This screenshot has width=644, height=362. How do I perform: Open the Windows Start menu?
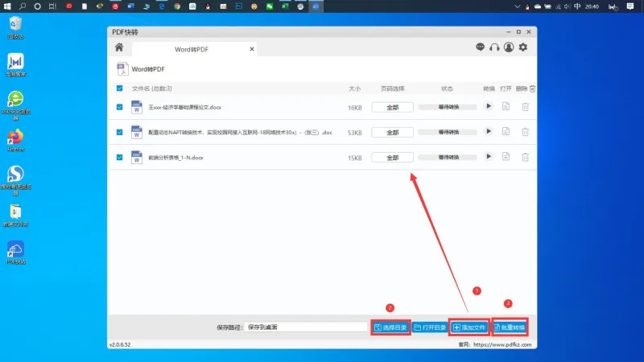[7, 6]
